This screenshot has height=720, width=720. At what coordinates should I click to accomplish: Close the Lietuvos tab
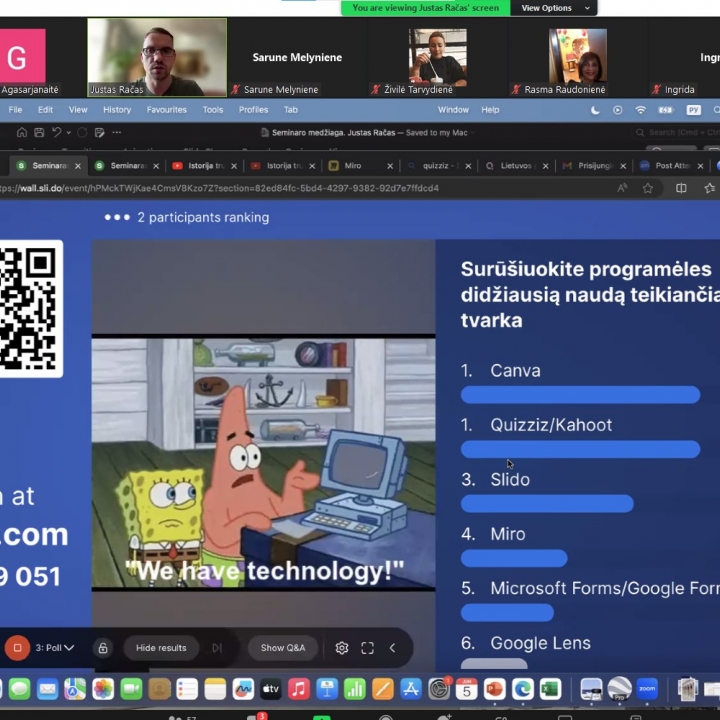[x=546, y=166]
